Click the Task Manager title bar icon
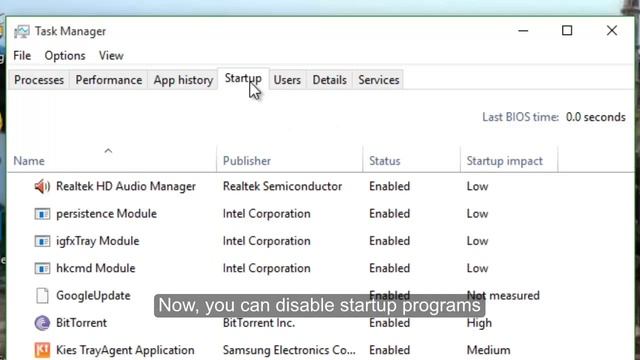Screen dimensions: 640x360 pyautogui.click(x=22, y=31)
